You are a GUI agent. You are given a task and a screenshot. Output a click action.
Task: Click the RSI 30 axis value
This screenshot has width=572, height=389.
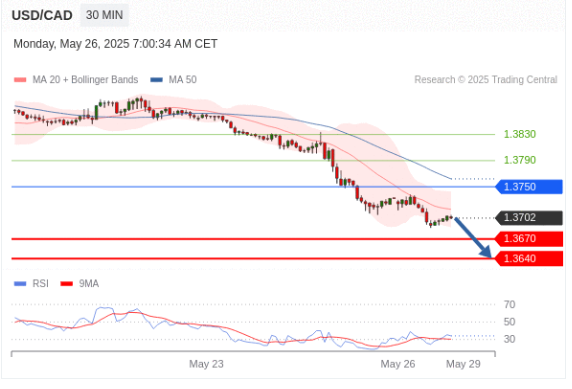pos(509,339)
